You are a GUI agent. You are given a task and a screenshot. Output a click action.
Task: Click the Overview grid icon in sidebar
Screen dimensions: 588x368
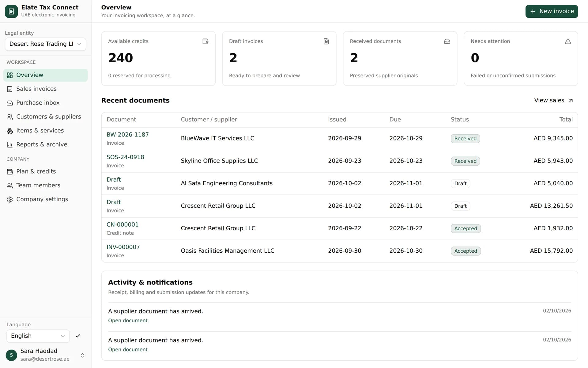[x=10, y=75]
